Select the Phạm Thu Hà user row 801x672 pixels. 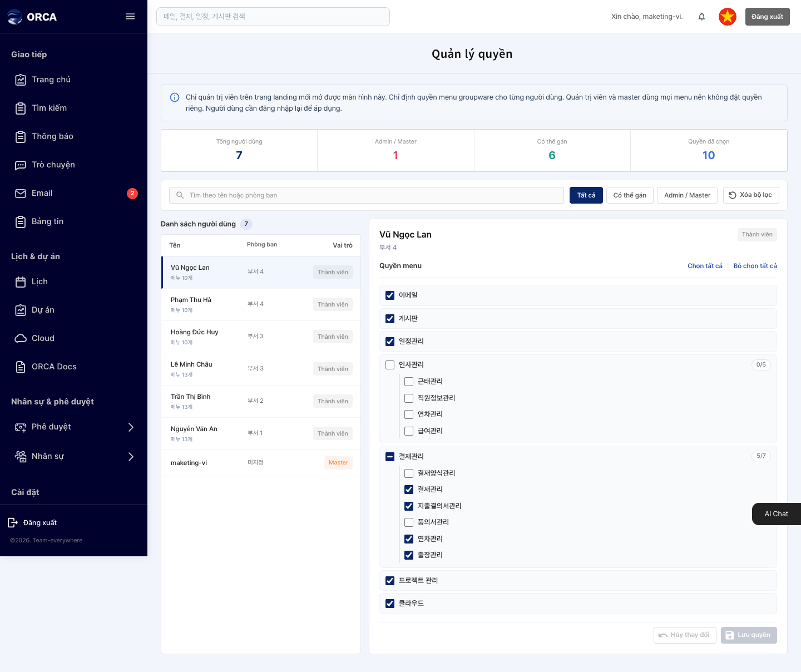pyautogui.click(x=261, y=305)
